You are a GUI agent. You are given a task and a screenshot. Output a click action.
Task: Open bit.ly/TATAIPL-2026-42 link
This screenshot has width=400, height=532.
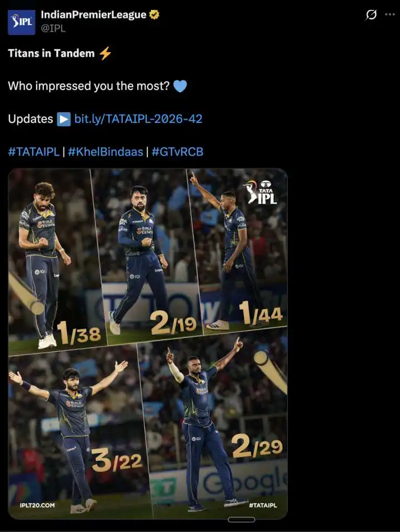(138, 119)
